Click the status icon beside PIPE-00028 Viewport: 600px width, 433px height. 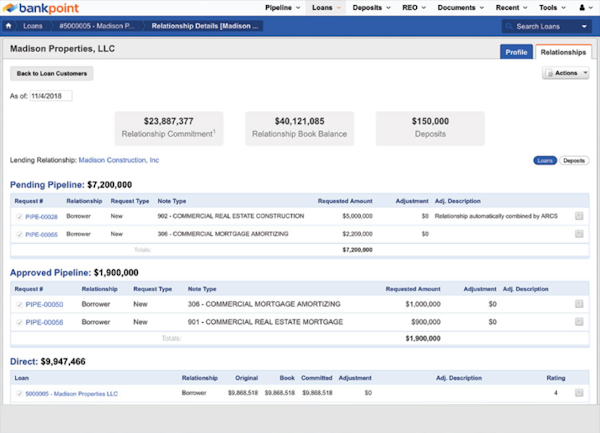click(20, 215)
